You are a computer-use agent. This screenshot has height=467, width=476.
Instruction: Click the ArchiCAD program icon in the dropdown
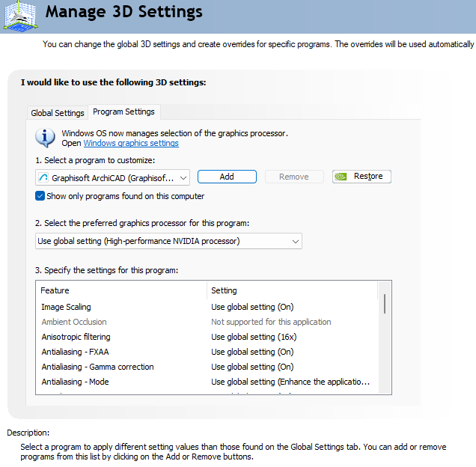pos(43,177)
